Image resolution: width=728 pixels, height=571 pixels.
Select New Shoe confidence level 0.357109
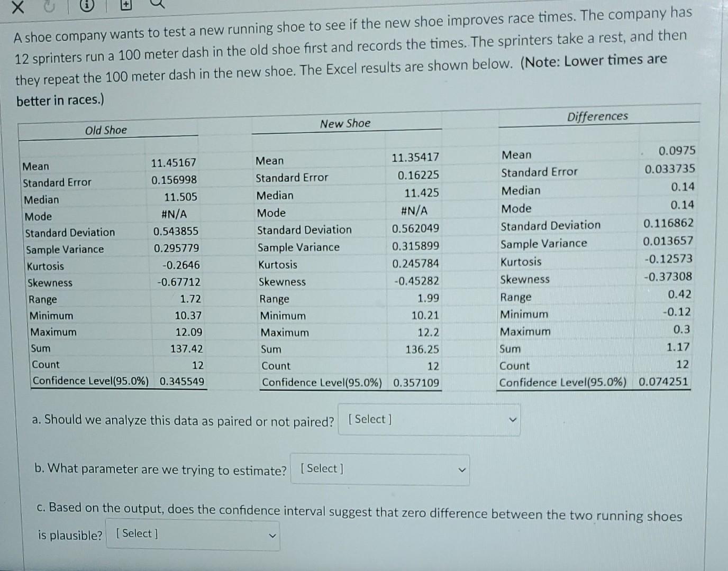(416, 383)
